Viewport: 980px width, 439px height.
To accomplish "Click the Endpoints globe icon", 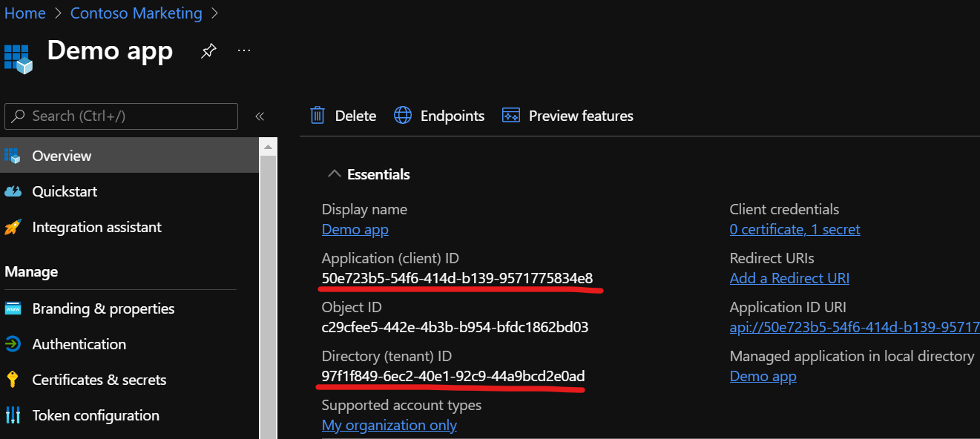I will [402, 116].
